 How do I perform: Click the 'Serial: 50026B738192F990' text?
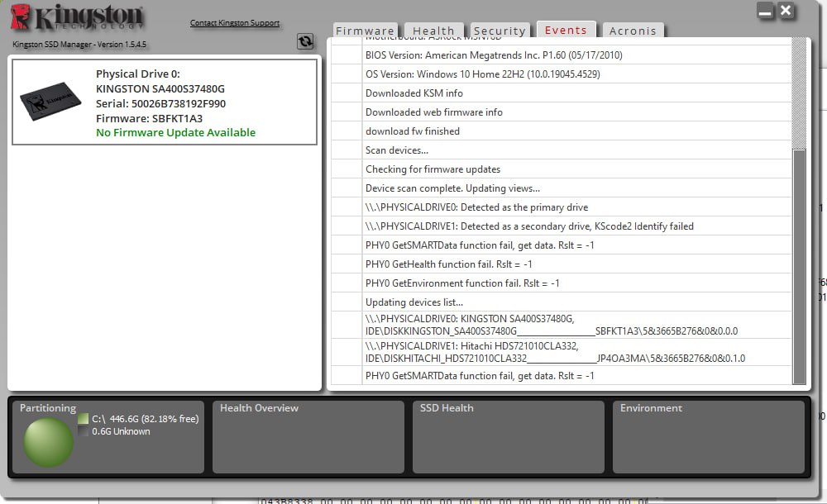[161, 103]
